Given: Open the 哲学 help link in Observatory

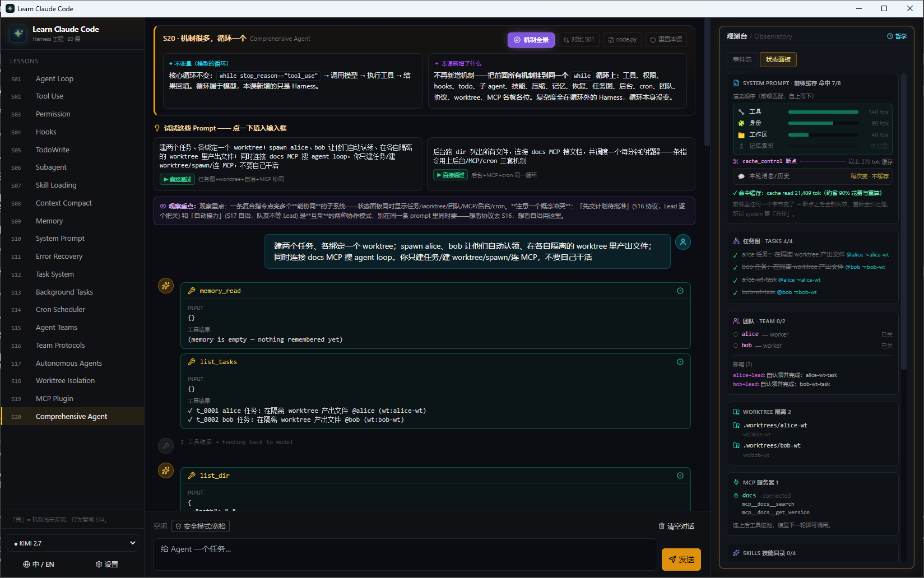Looking at the screenshot, I should [897, 36].
